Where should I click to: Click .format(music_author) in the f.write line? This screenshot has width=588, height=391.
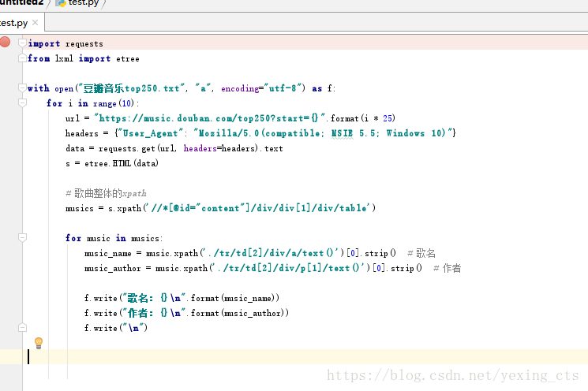tap(238, 313)
